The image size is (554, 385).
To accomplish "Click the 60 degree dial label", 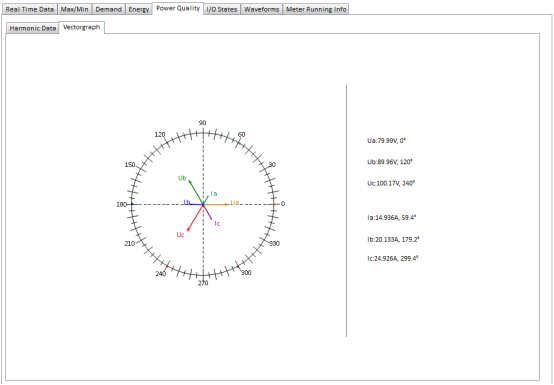I will tap(242, 135).
